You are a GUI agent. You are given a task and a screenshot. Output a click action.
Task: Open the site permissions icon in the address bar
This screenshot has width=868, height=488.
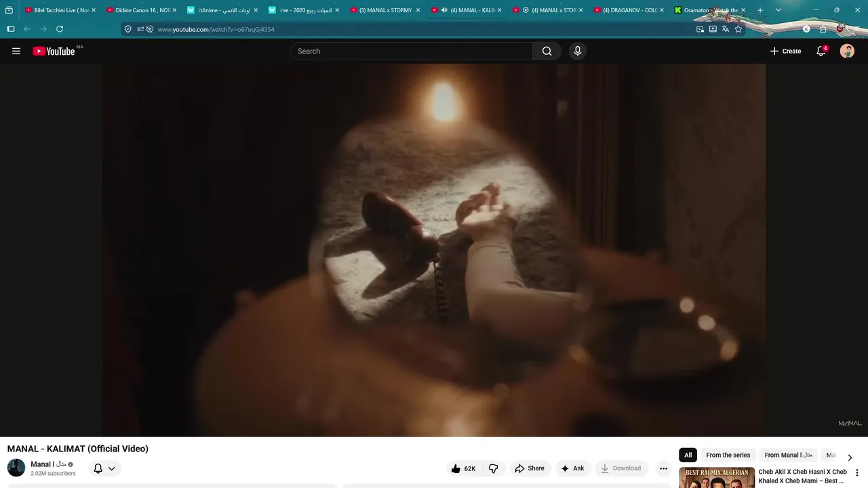140,29
